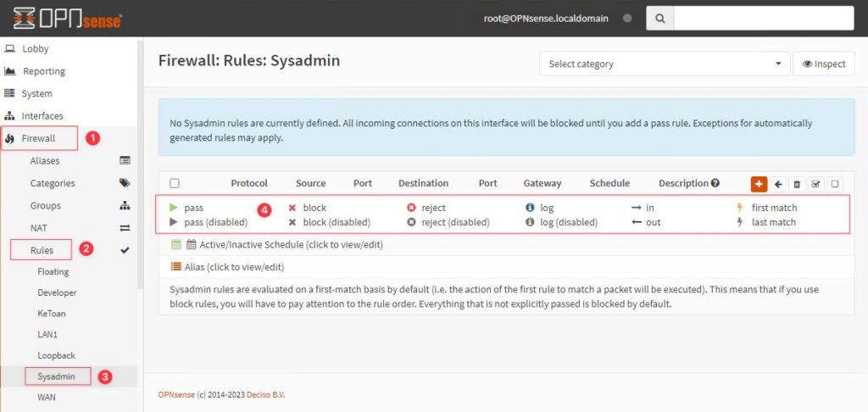Click the Active/Inactive Schedule link
The image size is (868, 412).
292,244
